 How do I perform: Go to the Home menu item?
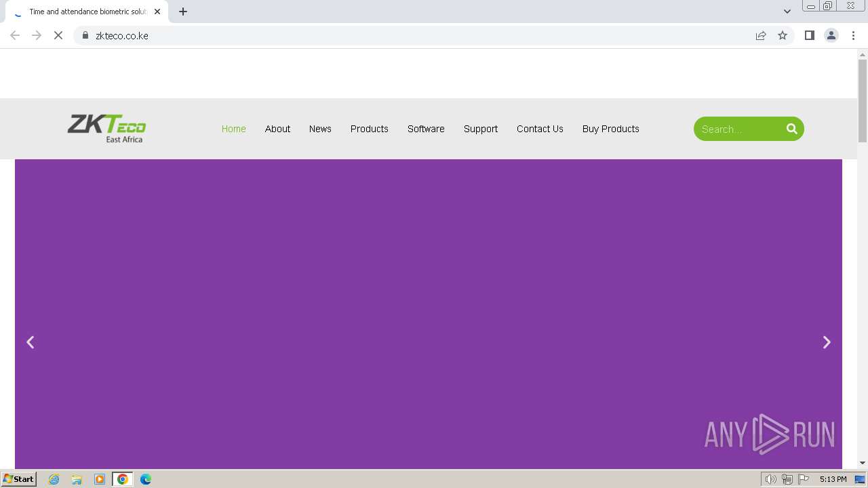(x=234, y=129)
